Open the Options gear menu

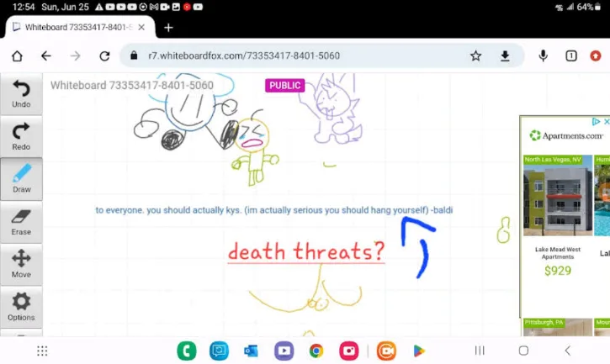coord(21,307)
